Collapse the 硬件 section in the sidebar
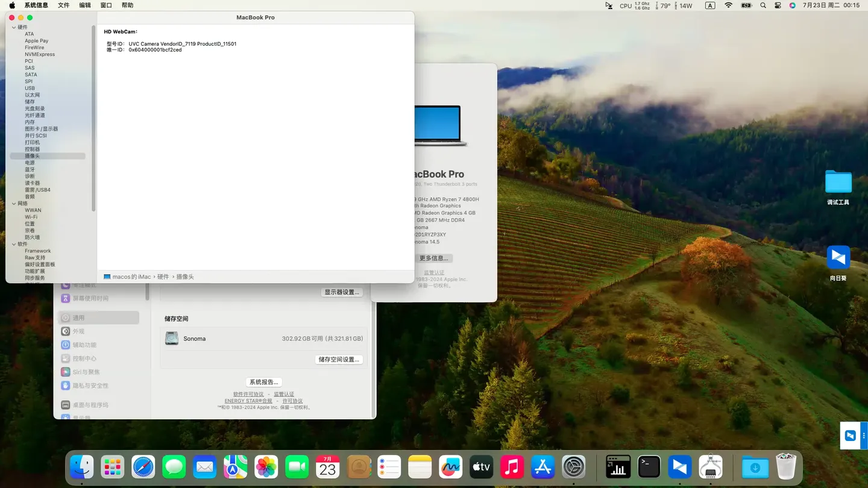Screen dimensions: 868x488 [14, 27]
